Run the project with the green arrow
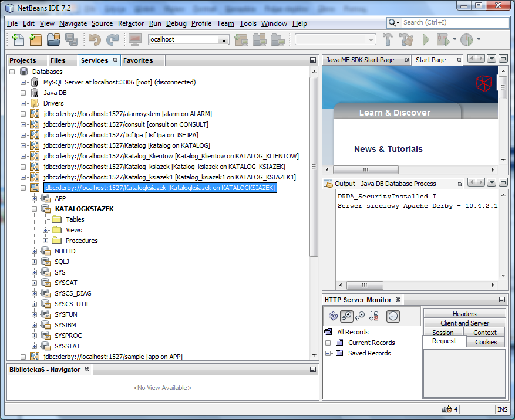This screenshot has width=515, height=420. 426,40
